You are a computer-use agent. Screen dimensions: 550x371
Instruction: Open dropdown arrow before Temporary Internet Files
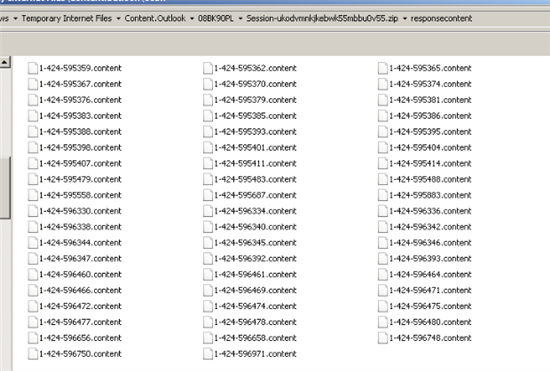point(15,19)
